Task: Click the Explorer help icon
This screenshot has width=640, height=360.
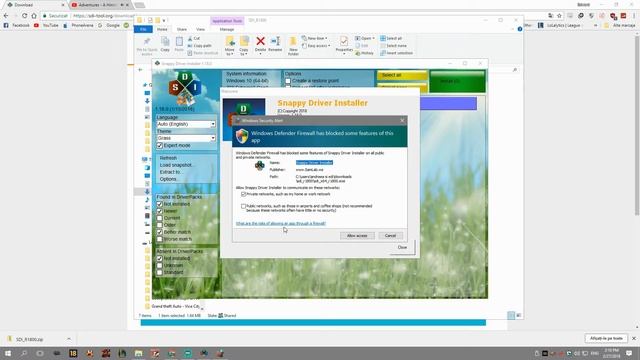Action: coord(520,29)
